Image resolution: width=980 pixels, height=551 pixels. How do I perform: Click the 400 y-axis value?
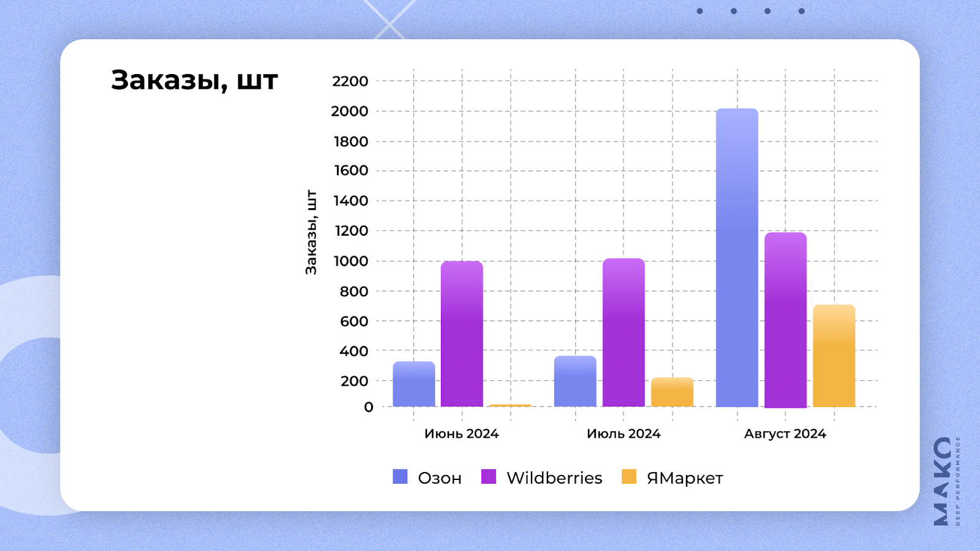click(x=354, y=351)
